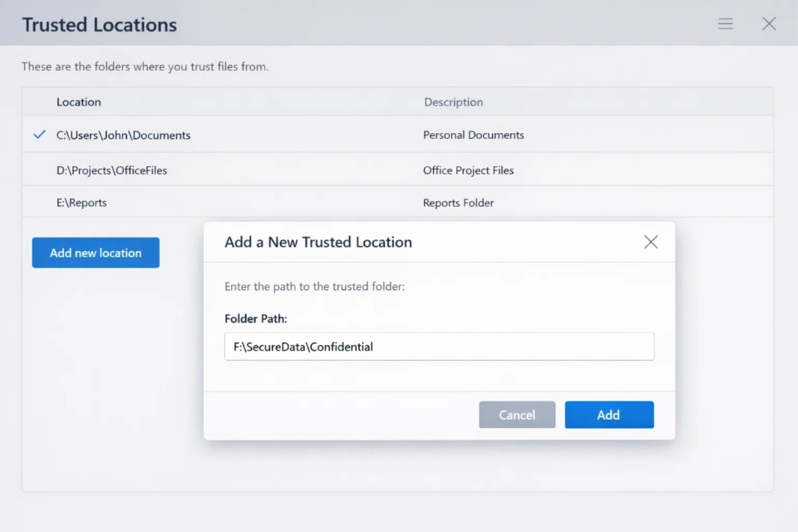
Task: Click the Trusted Locations title
Action: pos(98,24)
